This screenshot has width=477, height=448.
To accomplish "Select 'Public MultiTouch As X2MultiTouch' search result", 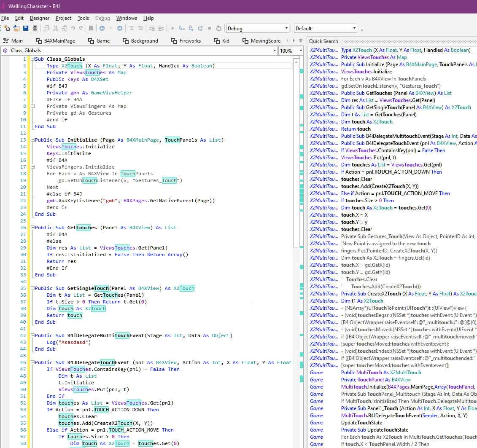I will click(381, 372).
